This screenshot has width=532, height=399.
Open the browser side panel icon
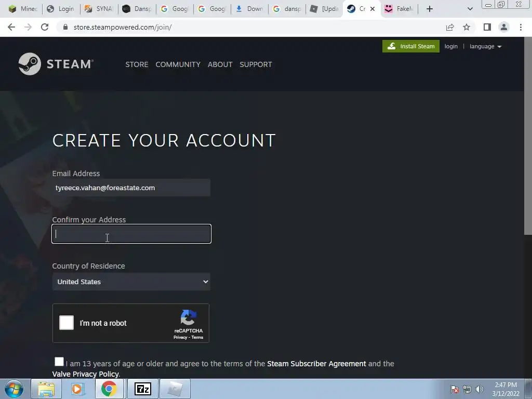click(487, 27)
